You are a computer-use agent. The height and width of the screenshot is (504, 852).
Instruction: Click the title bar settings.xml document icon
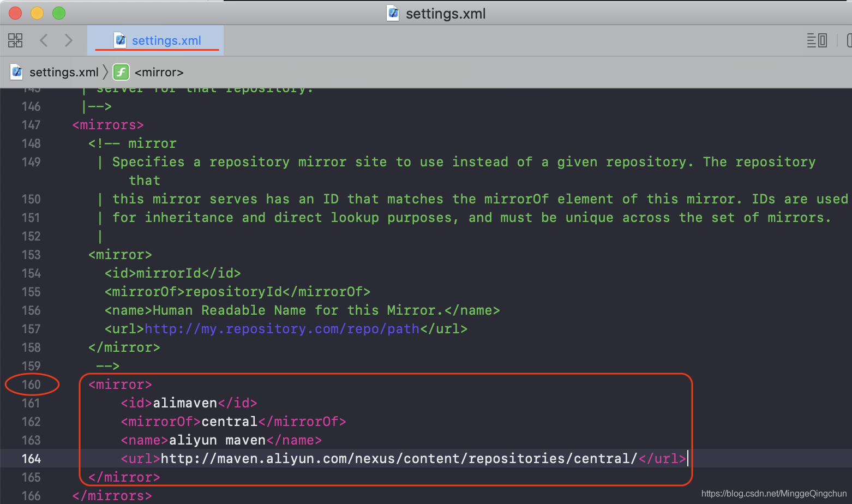click(393, 13)
